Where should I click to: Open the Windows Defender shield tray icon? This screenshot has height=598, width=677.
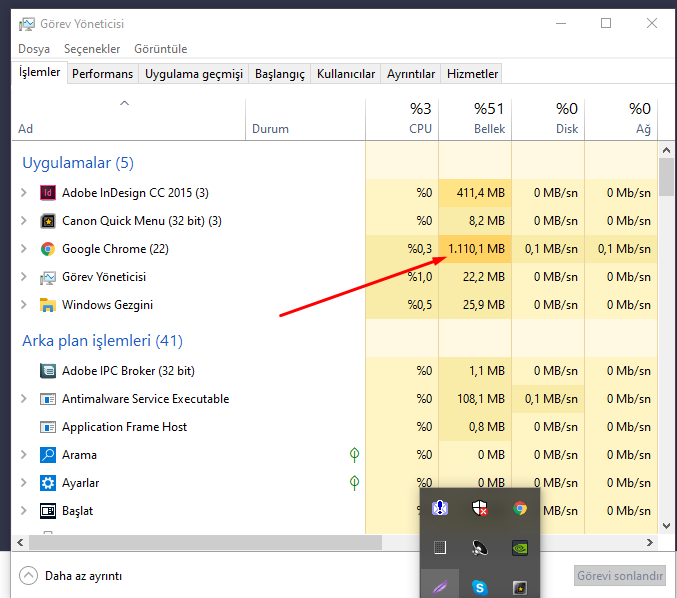tap(480, 508)
